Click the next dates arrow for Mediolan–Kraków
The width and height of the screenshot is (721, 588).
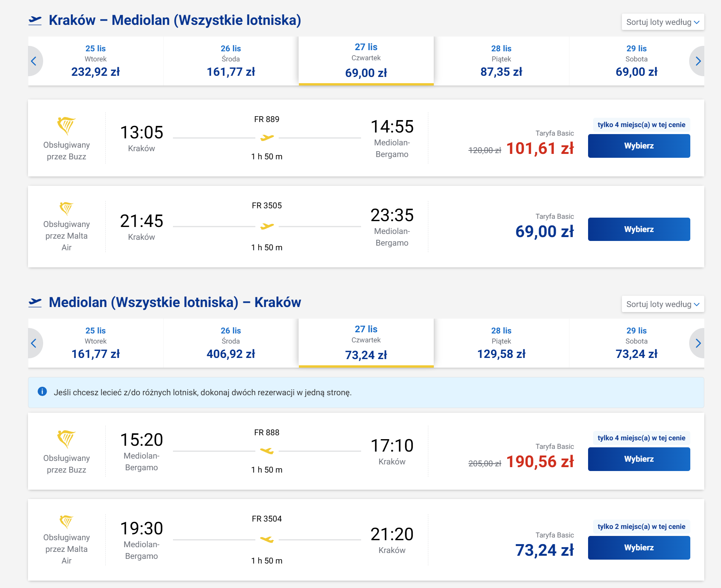point(698,343)
